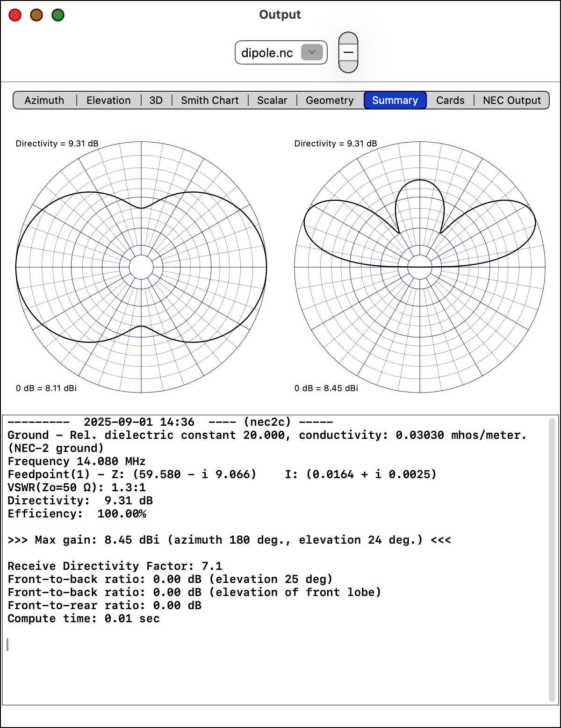Image resolution: width=561 pixels, height=728 pixels.
Task: Show the Smith Chart tab
Action: [209, 100]
